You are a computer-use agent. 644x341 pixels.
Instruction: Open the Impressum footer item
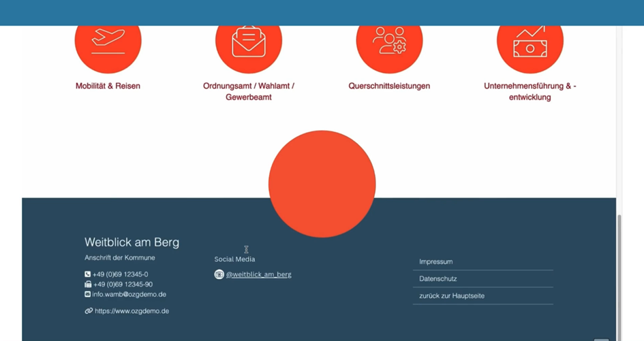[x=436, y=262]
